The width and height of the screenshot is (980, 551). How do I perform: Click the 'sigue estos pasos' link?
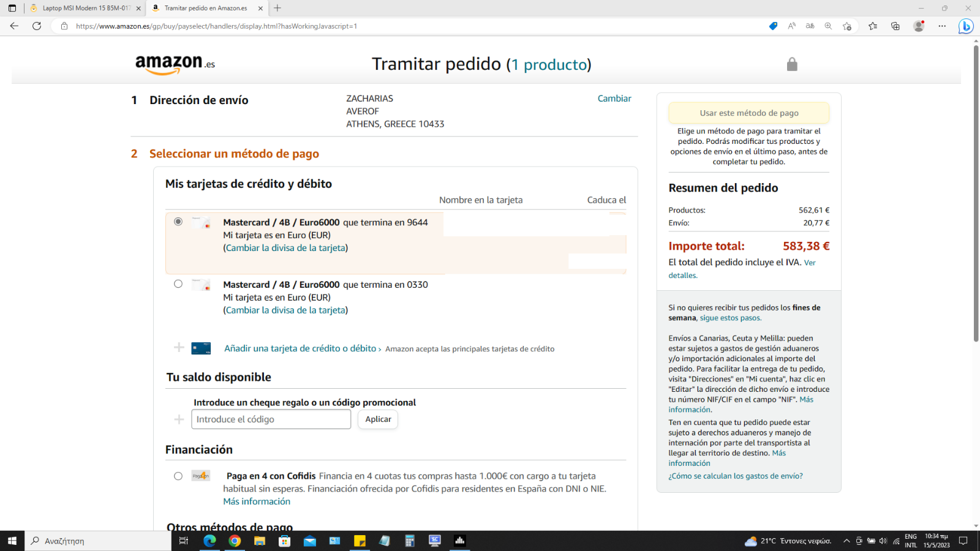click(730, 318)
